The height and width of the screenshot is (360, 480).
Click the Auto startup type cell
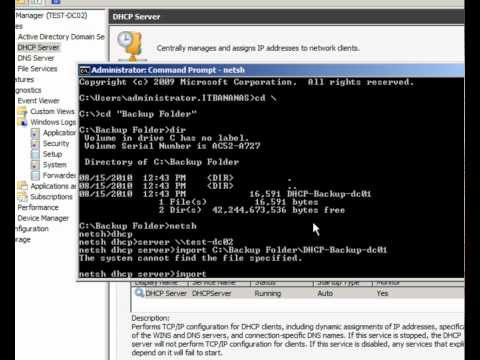click(325, 293)
